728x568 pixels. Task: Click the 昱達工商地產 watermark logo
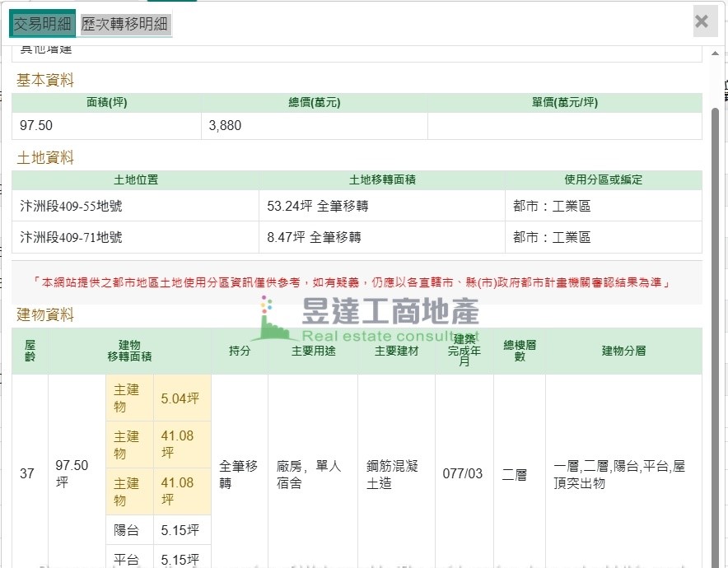point(366,317)
